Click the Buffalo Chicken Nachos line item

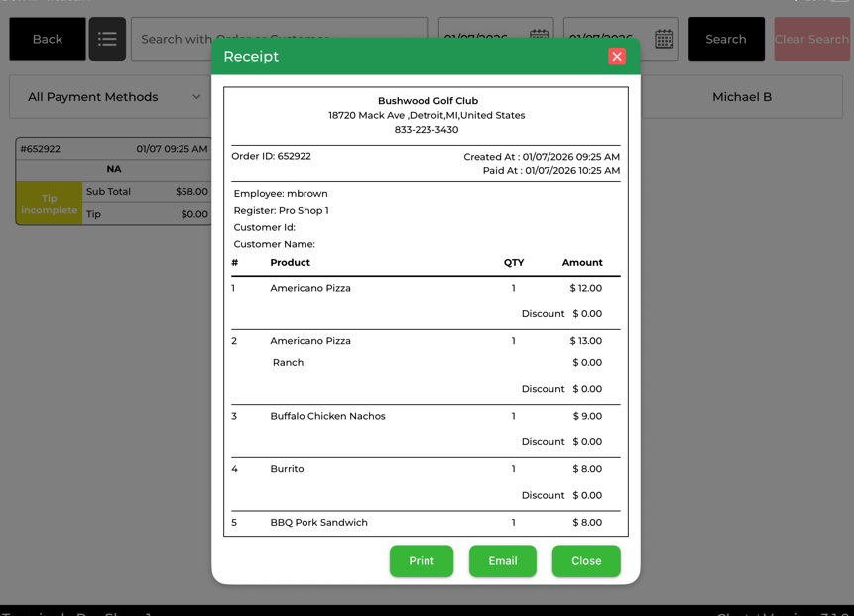[x=327, y=417]
